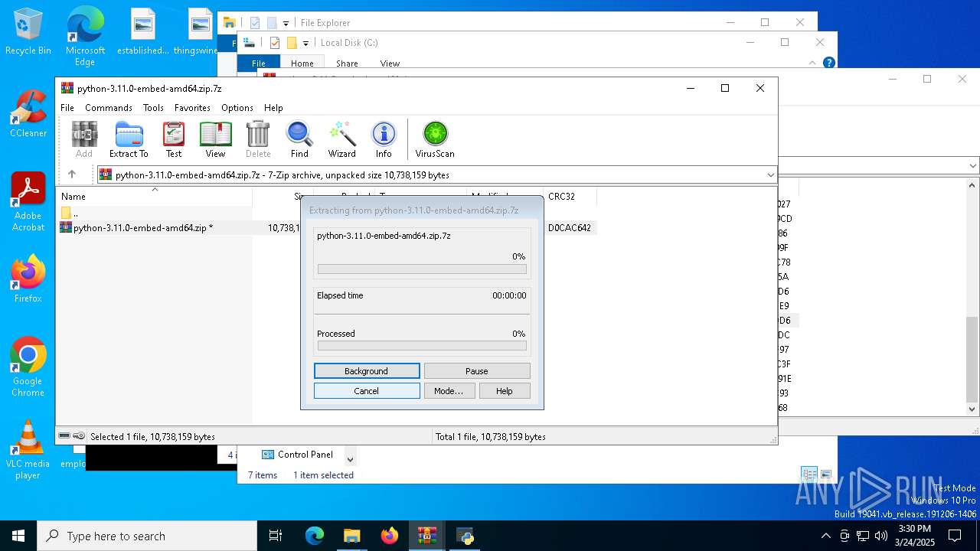Click the file extraction progress bar
Screen dimensions: 980x551
(422, 269)
